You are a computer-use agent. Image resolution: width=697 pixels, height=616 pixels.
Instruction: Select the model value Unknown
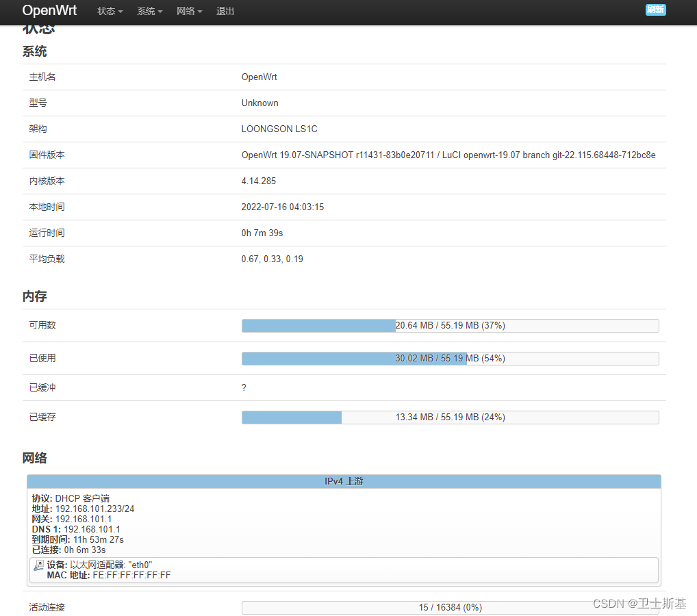click(260, 103)
